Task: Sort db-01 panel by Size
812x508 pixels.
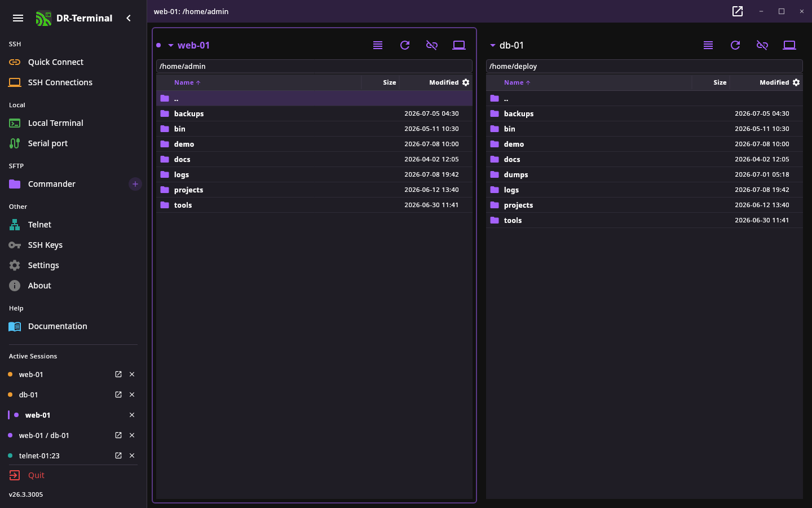Action: (x=720, y=82)
